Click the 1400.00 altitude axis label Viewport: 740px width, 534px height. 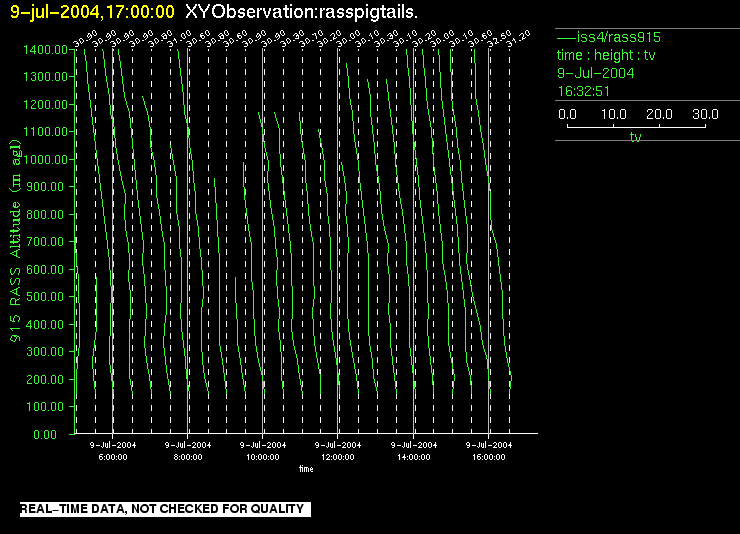[47, 49]
